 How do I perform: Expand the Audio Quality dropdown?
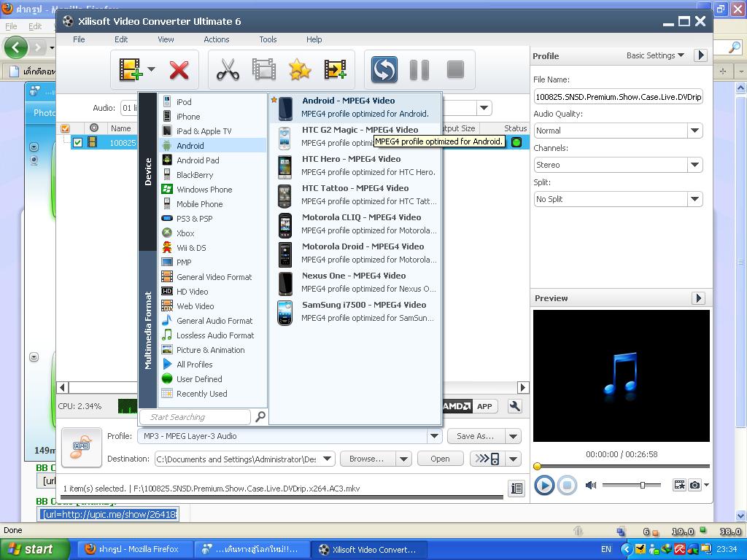point(695,131)
